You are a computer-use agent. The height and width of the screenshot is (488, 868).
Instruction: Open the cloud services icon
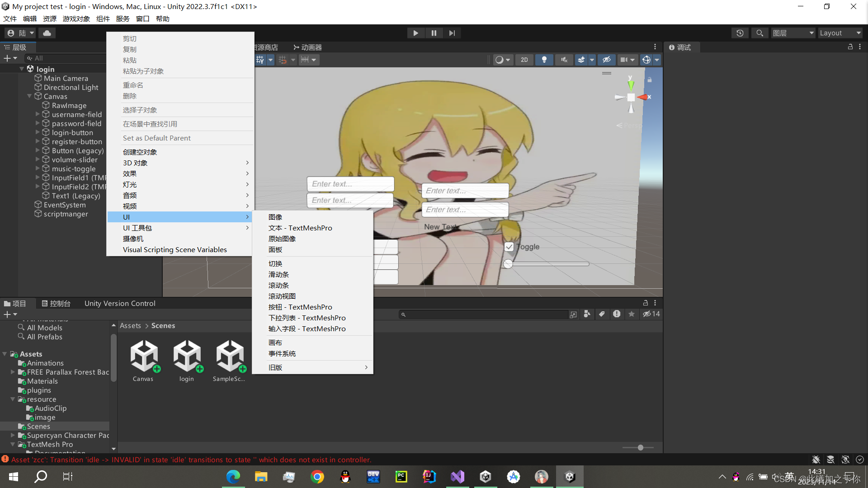coord(47,33)
